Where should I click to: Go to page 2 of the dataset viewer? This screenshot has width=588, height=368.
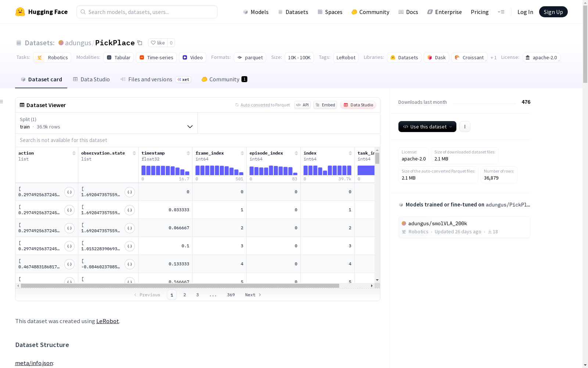coord(184,295)
